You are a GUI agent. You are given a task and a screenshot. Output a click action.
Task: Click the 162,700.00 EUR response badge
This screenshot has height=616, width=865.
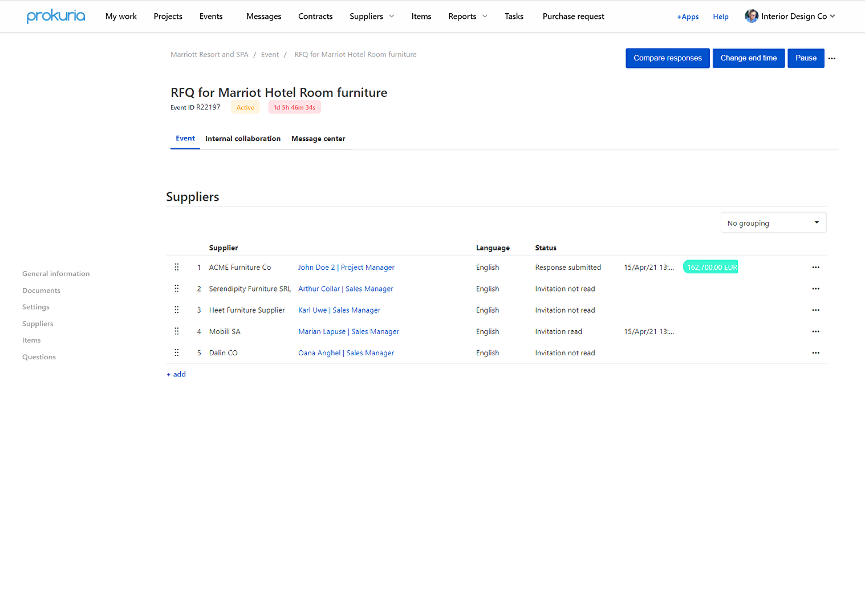tap(710, 267)
